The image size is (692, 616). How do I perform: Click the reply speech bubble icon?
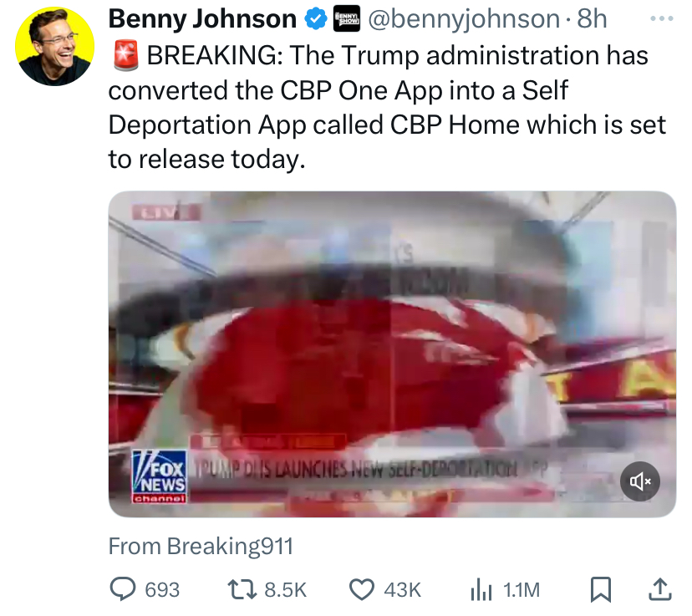coord(122,589)
